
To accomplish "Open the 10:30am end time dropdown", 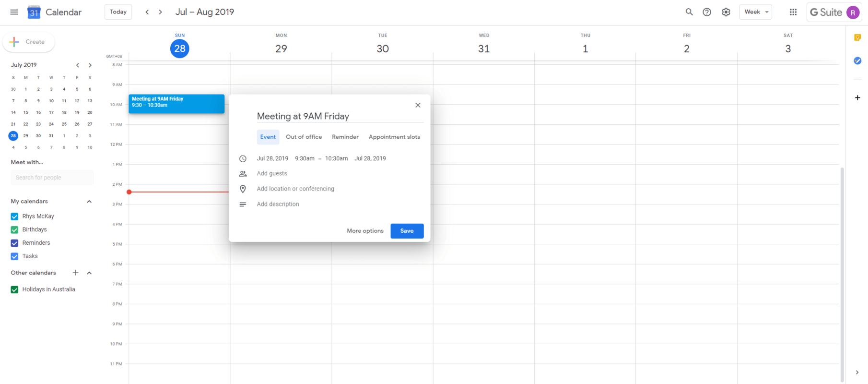I will (336, 158).
